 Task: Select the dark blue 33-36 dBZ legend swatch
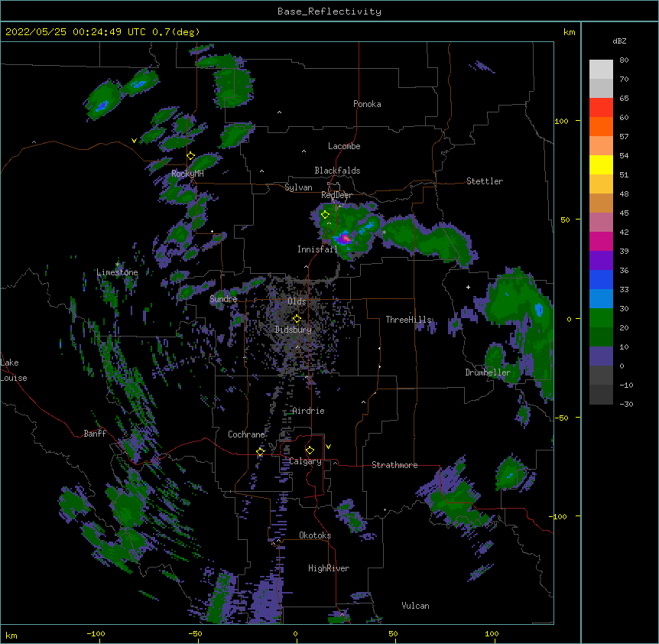(x=601, y=279)
